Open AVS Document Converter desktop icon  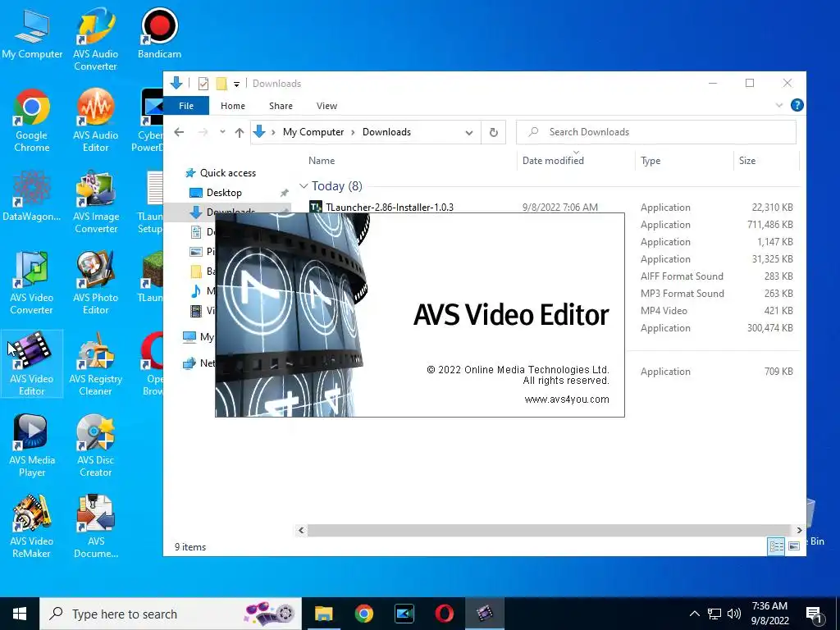point(95,527)
